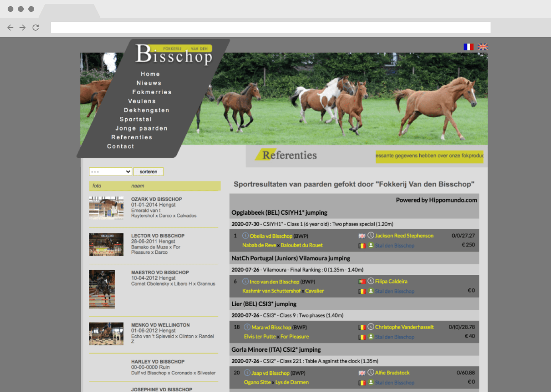
Task: Click the naam column header
Action: point(138,186)
